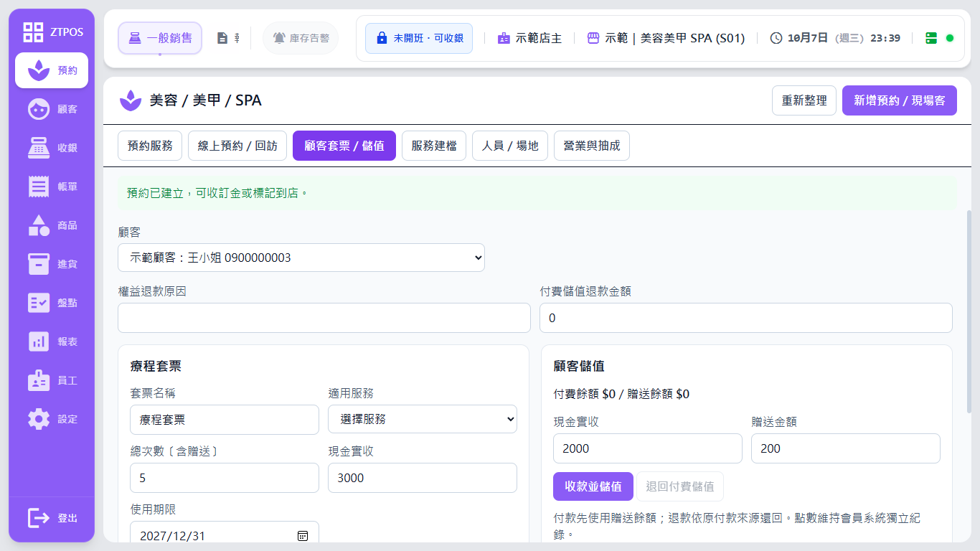This screenshot has width=980, height=551.
Task: Open the 適用服務 選擇服務 dropdown
Action: click(423, 419)
